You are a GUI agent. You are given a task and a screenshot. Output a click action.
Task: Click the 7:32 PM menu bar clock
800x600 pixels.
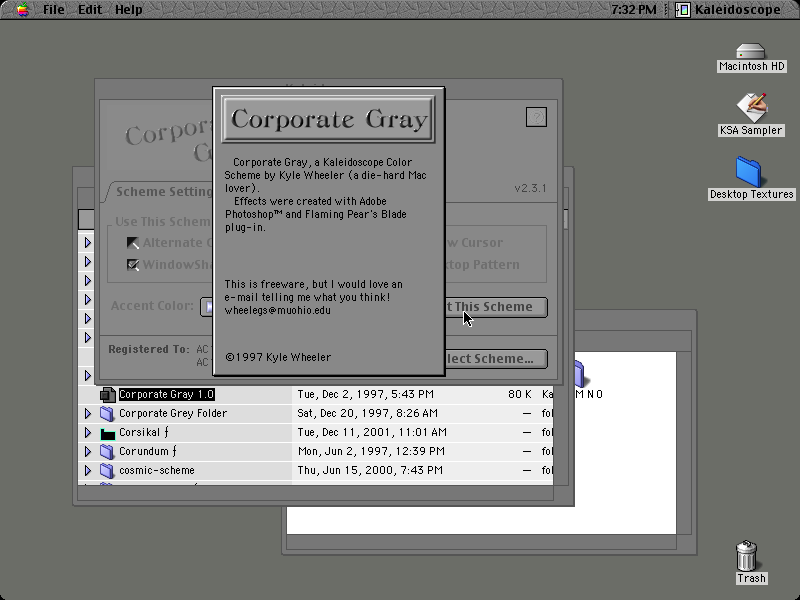click(633, 10)
